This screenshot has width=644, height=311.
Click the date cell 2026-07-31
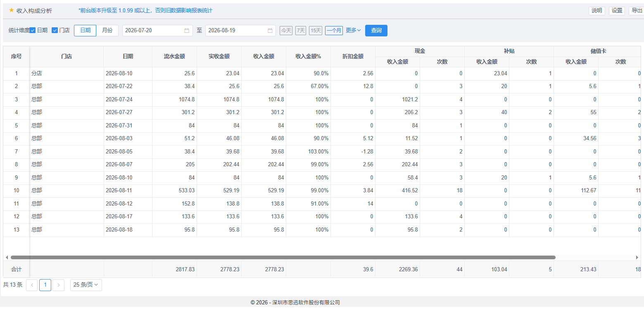click(128, 126)
